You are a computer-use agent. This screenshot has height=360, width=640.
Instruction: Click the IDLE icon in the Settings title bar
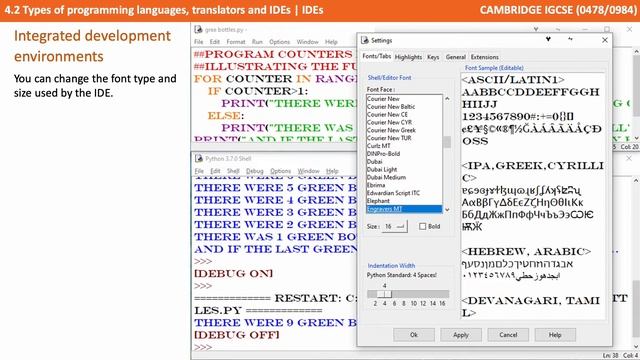[x=365, y=40]
